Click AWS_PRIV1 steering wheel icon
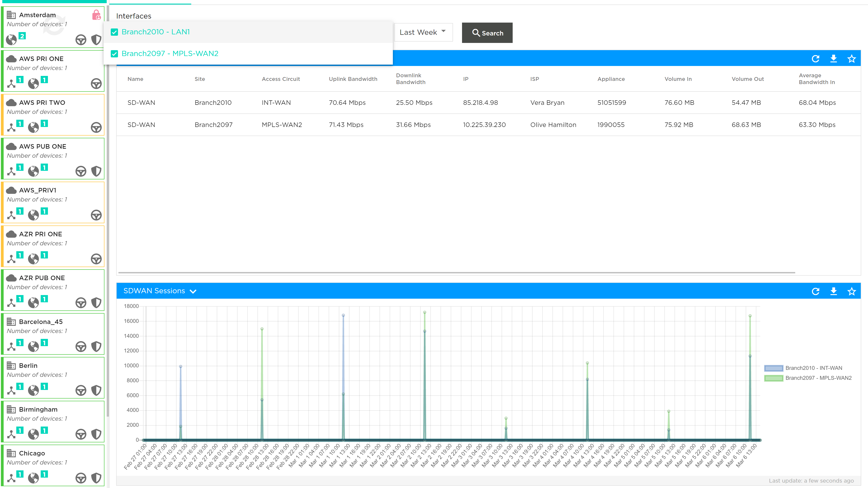Screen dimensions: 868x488 click(96, 215)
